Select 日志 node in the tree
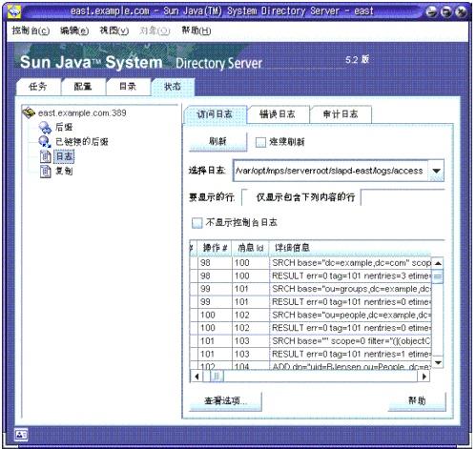476x449 pixels. tap(64, 156)
